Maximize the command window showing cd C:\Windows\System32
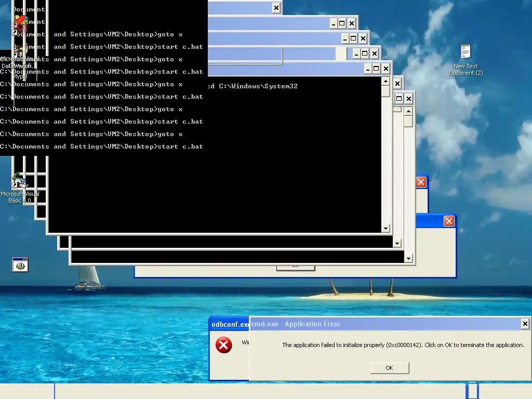532x399 pixels. tap(376, 69)
